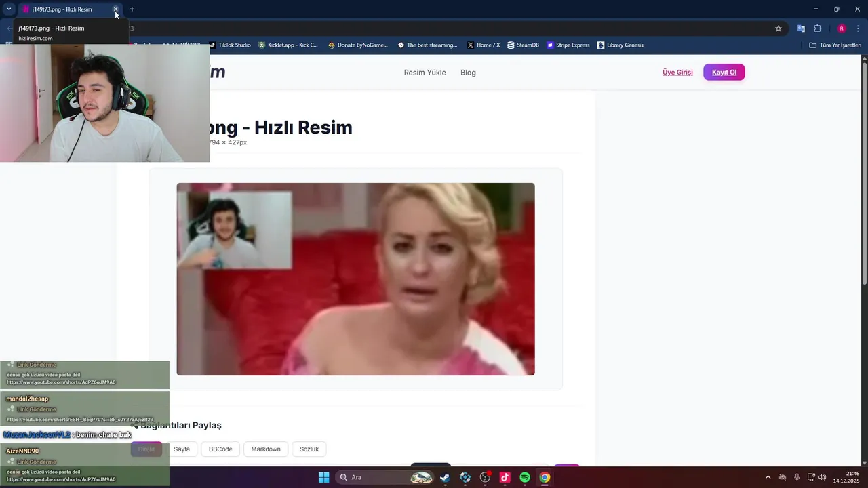Open OBS Studio from the taskbar
868x488 pixels.
[x=485, y=477]
